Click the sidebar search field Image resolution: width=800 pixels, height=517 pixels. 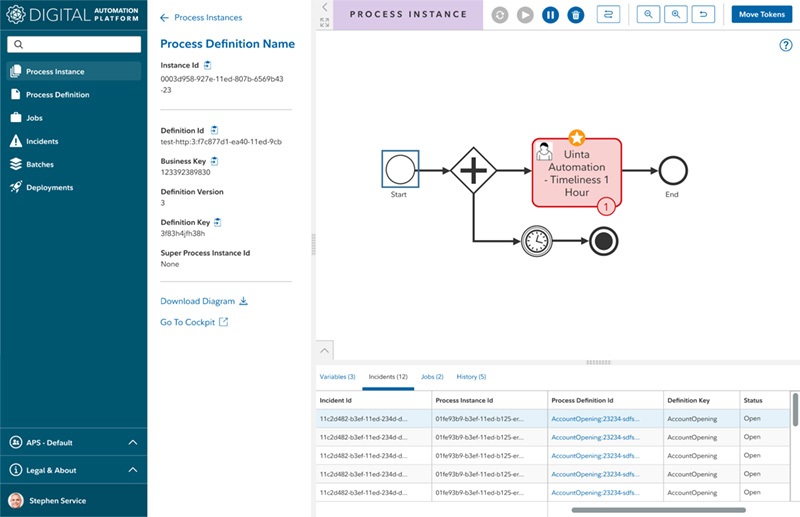[x=74, y=45]
